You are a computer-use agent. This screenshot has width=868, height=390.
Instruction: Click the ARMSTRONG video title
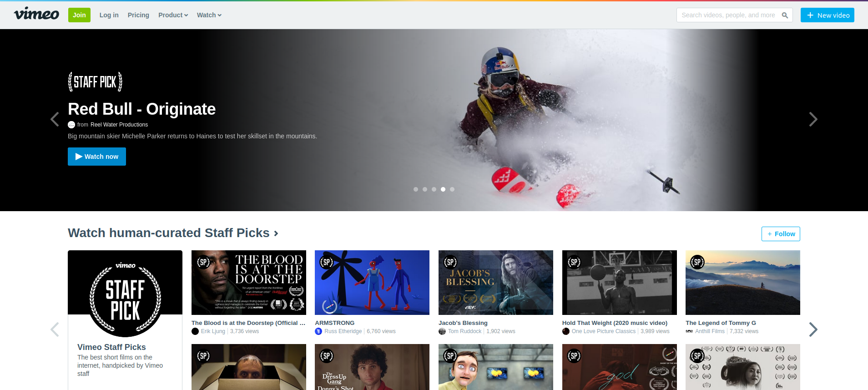coord(335,323)
